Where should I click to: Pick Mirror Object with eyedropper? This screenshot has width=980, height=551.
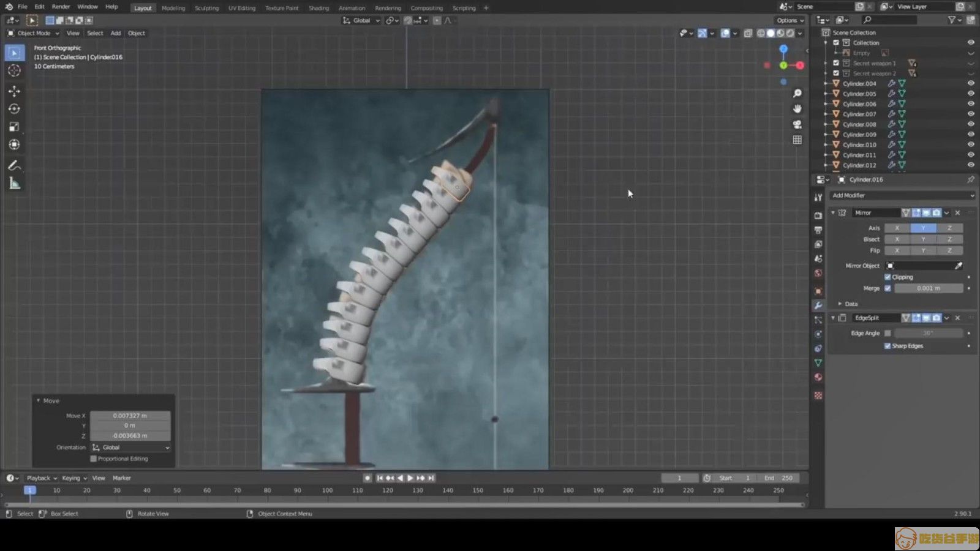959,266
